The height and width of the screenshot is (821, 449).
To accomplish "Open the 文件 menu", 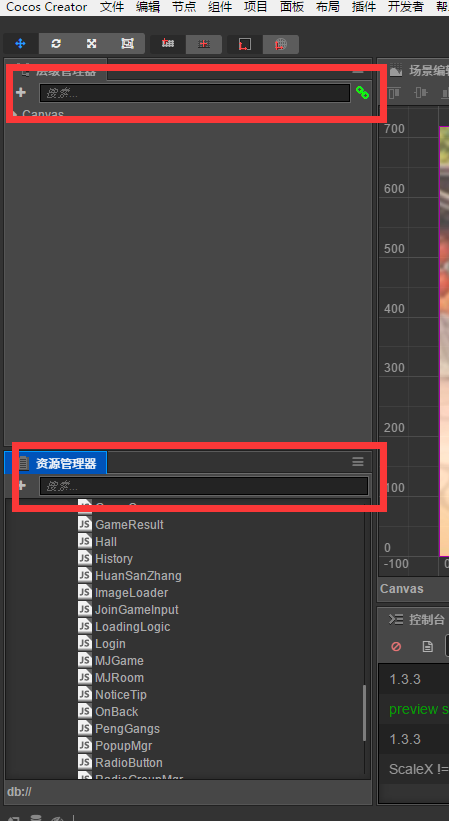I will 111,7.
